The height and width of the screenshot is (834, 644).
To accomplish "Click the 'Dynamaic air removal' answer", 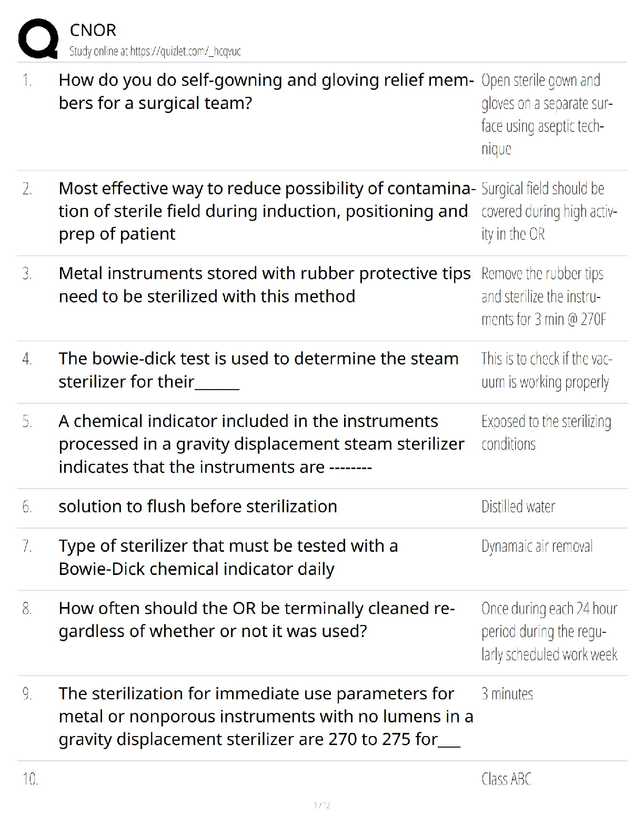I will click(x=537, y=547).
